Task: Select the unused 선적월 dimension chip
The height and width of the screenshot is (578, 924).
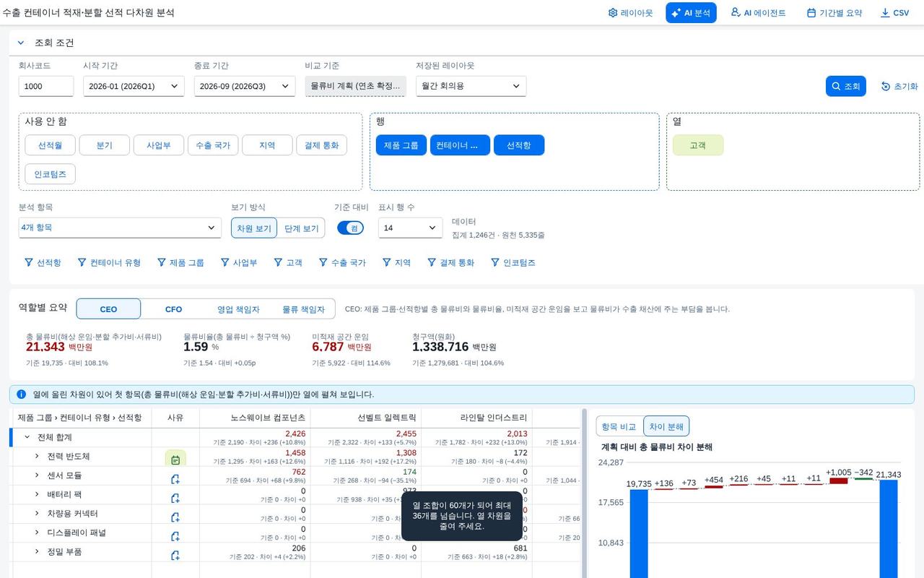Action: pyautogui.click(x=50, y=145)
